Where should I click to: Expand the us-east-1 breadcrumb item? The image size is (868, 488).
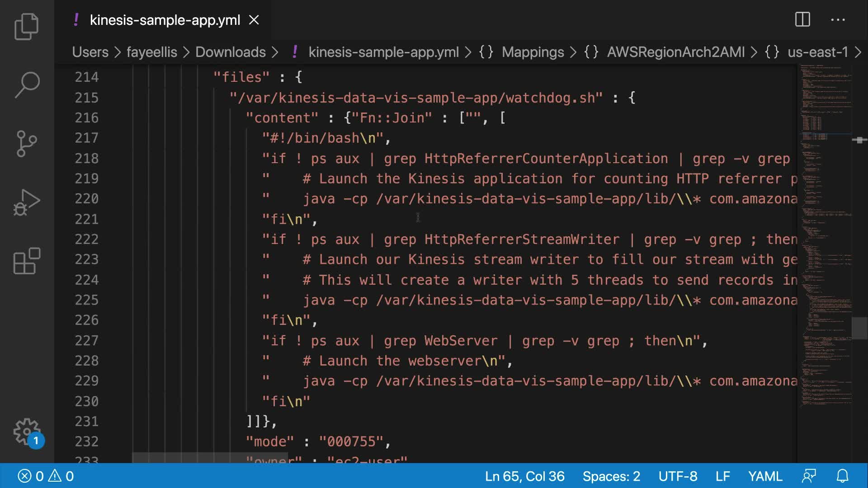click(x=817, y=52)
